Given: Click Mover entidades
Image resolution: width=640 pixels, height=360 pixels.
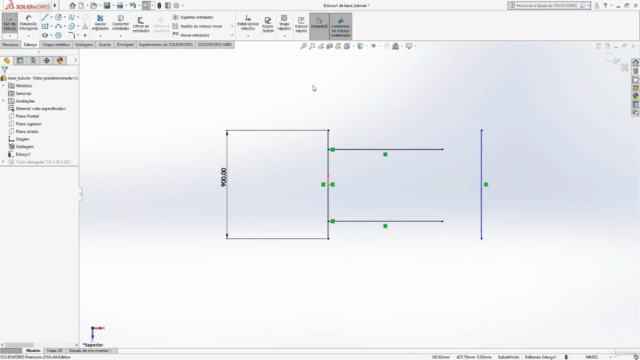Looking at the screenshot, I should (191, 35).
